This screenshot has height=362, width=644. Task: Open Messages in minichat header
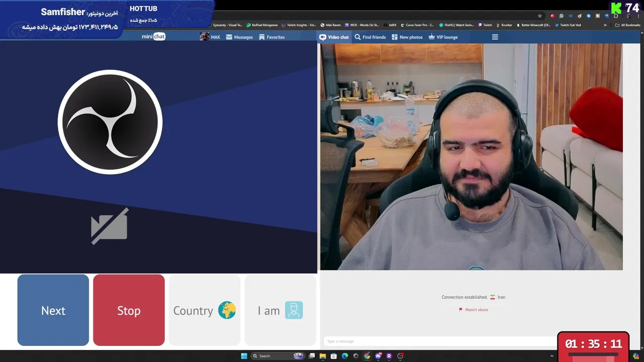pyautogui.click(x=239, y=37)
